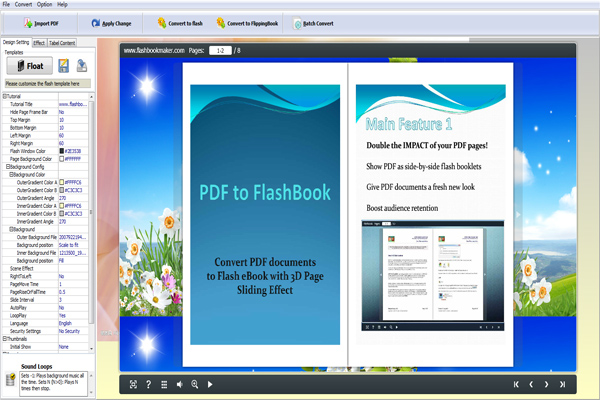Collapse the Thumbnails group
The width and height of the screenshot is (600, 400).
pyautogui.click(x=5, y=339)
